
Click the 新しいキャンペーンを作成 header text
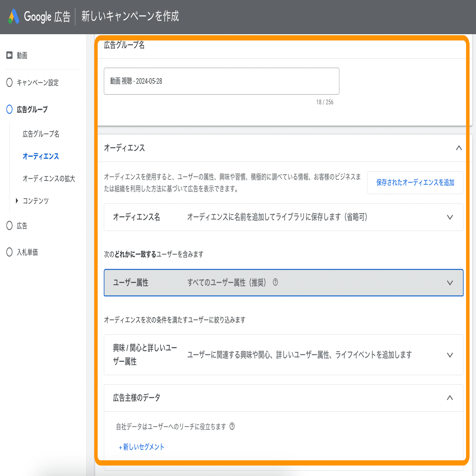(130, 16)
